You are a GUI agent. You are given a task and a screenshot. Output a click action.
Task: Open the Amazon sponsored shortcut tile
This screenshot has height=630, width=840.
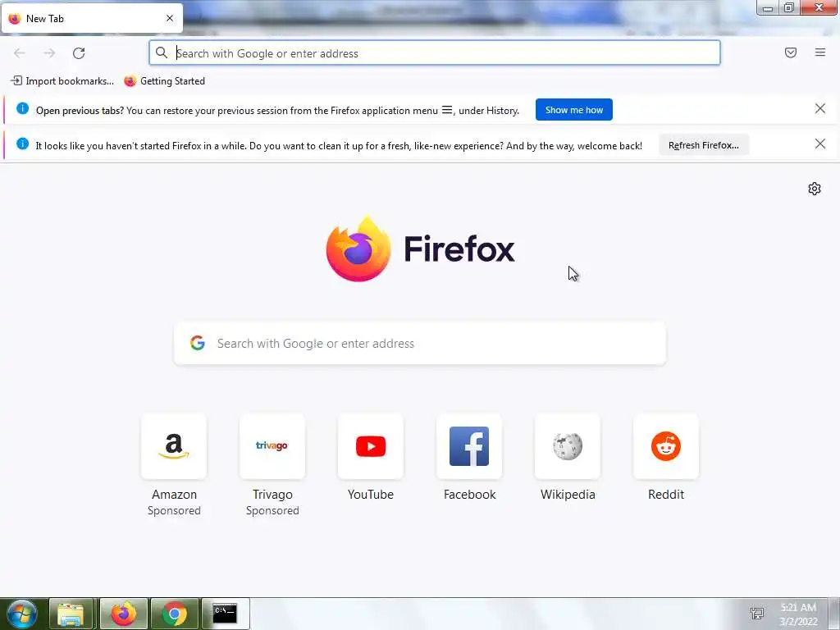click(174, 446)
